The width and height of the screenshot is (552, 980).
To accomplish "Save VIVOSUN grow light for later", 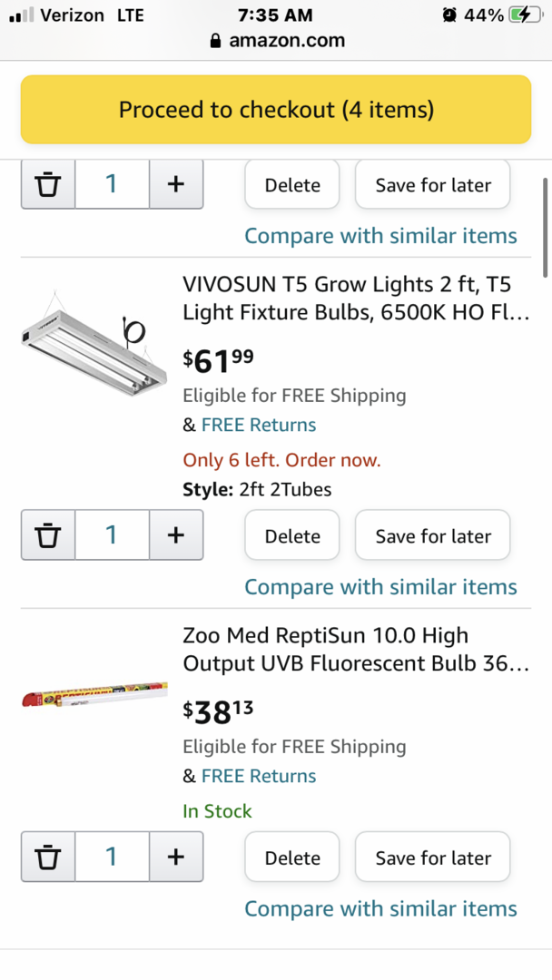I will tap(432, 535).
